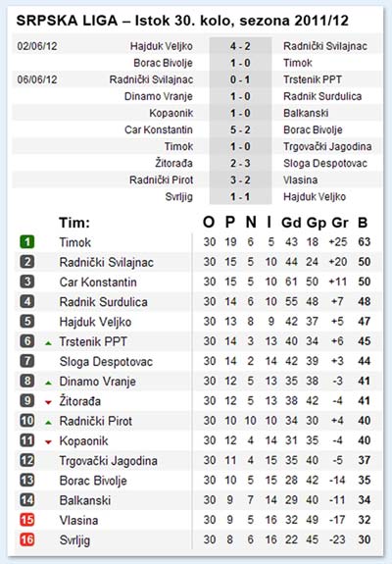Click green up arrow beside Dinamo Vranje

(48, 383)
